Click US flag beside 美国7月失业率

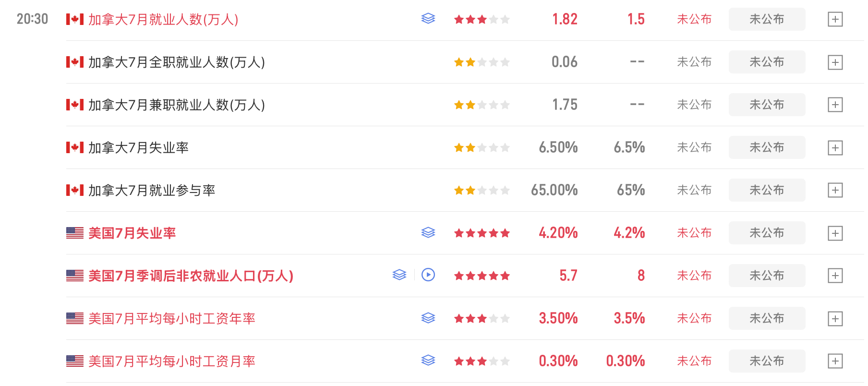pos(75,233)
